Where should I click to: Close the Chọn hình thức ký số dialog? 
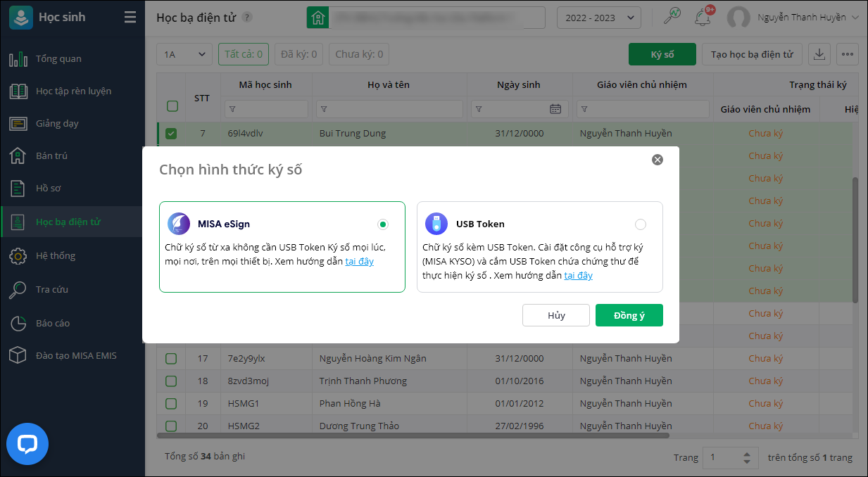coord(658,160)
